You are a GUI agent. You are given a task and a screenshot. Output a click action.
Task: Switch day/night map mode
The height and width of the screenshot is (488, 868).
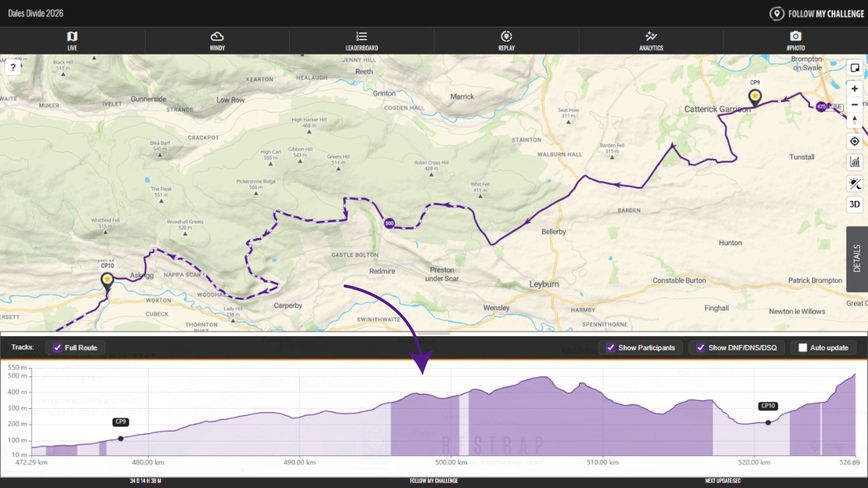854,183
